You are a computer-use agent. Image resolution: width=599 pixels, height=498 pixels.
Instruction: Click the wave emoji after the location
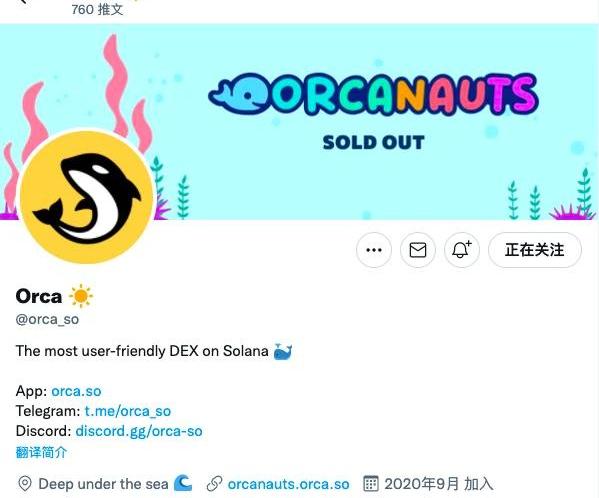pyautogui.click(x=183, y=483)
